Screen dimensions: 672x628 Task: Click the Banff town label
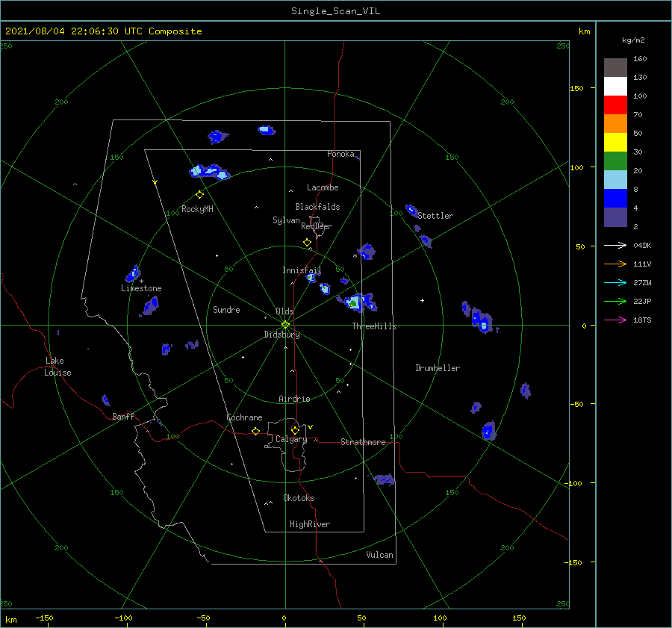click(123, 417)
